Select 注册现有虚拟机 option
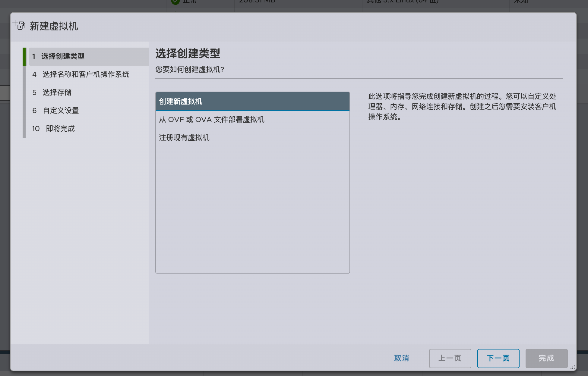 click(x=184, y=138)
